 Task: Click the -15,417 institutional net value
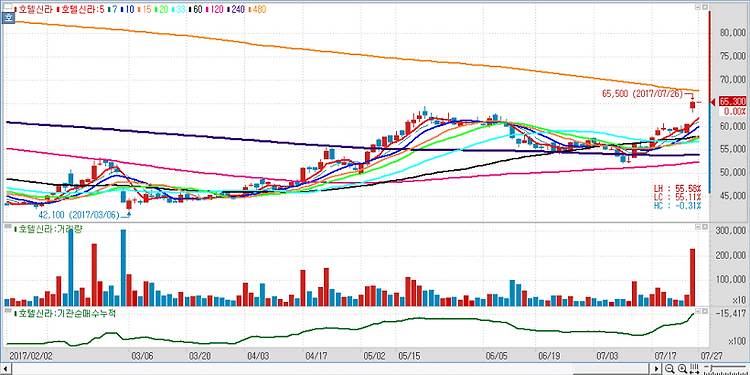click(732, 313)
